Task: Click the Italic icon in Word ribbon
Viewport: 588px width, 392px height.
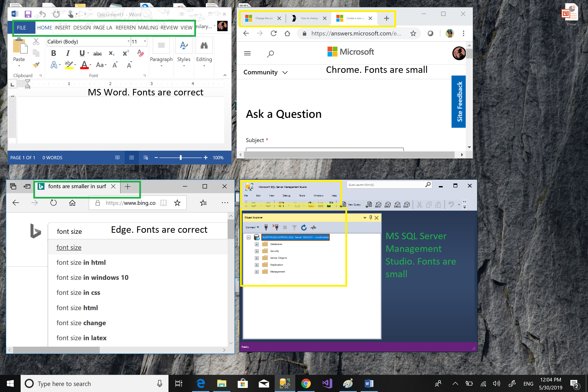Action: pos(68,53)
